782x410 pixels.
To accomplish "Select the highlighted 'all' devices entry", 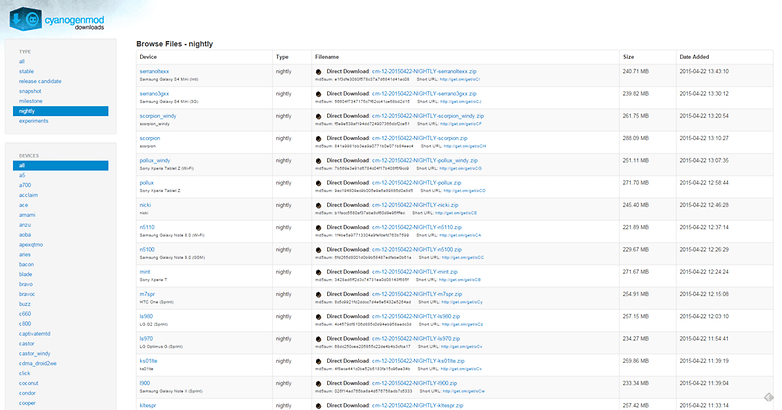I will click(60, 166).
